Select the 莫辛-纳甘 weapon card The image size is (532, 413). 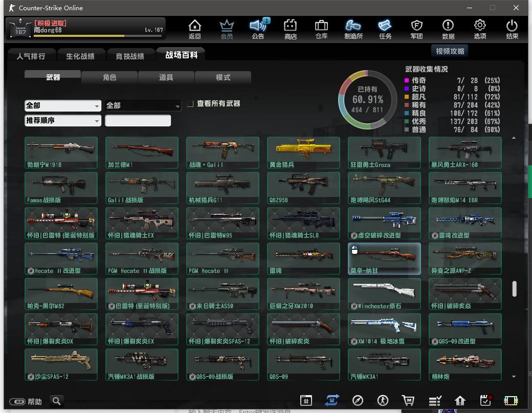[384, 258]
